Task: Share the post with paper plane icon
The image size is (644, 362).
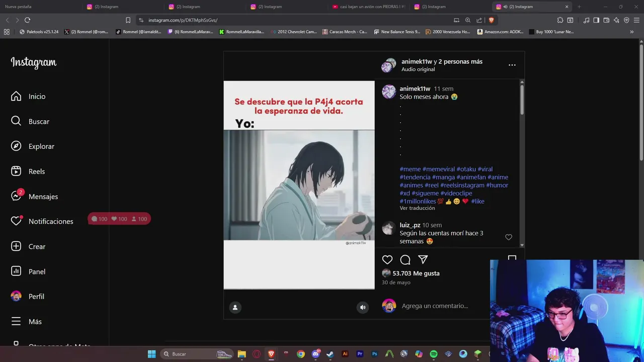Action: click(423, 259)
